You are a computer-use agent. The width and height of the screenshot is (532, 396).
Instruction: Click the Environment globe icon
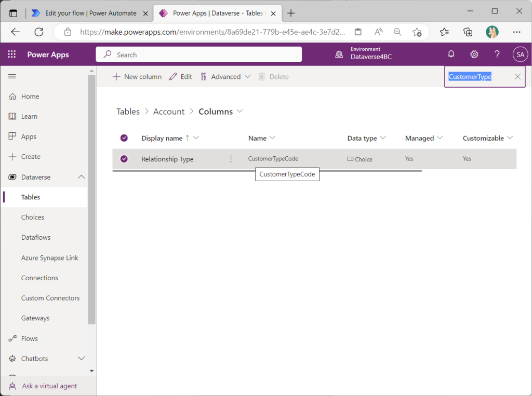point(339,54)
